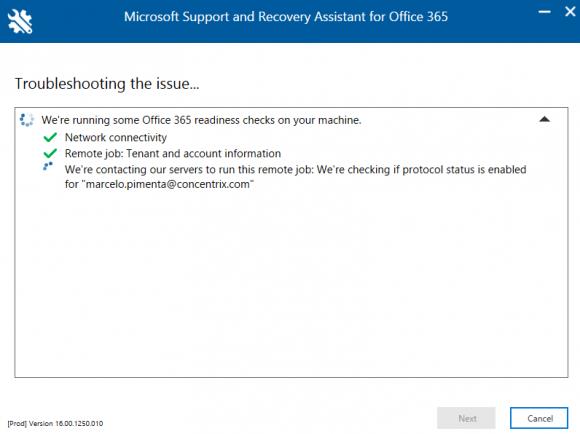Select the Remote job: Tenant and account information item

(173, 154)
